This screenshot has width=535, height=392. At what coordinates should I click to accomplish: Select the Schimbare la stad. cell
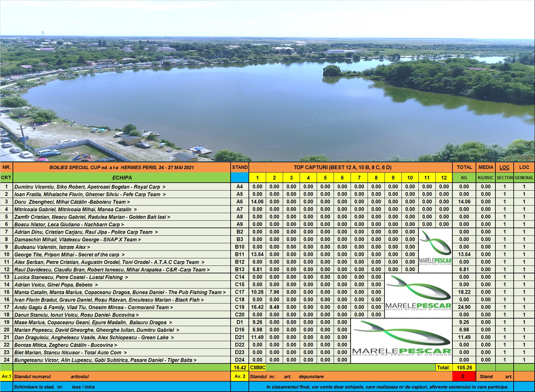coord(122,387)
